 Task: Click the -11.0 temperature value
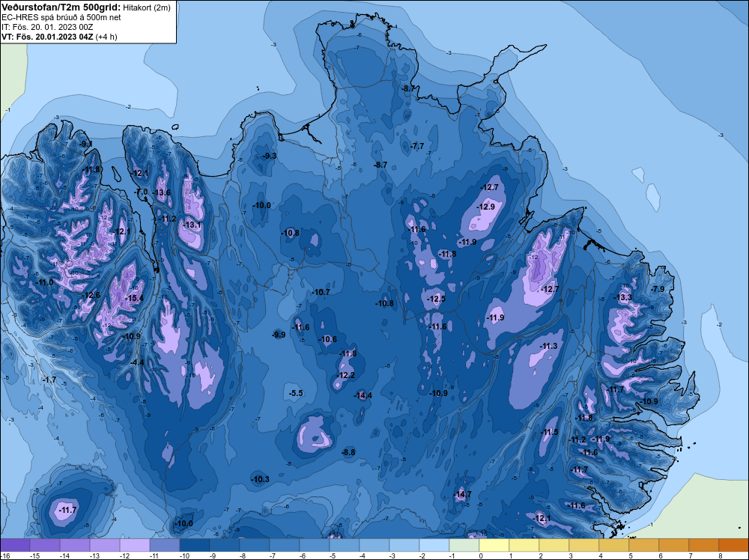(x=45, y=283)
